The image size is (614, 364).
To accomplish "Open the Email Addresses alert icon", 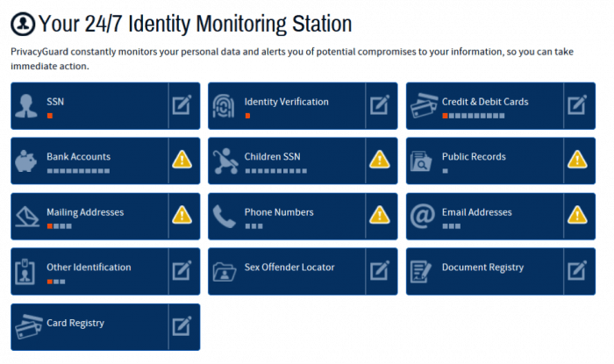I will click(576, 216).
